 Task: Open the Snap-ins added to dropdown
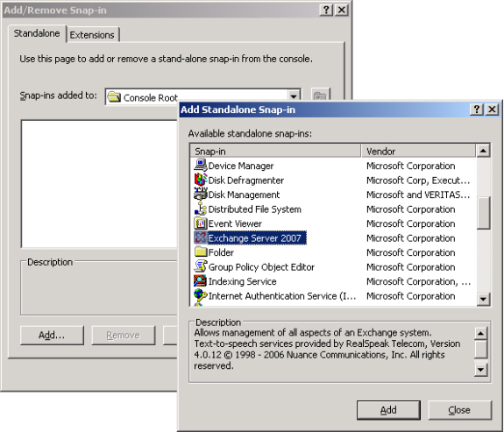pos(293,96)
